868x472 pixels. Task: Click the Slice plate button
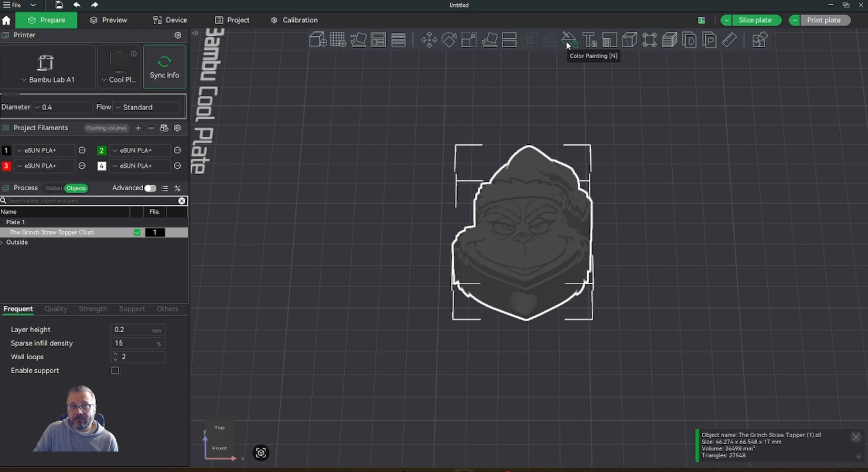(x=755, y=20)
